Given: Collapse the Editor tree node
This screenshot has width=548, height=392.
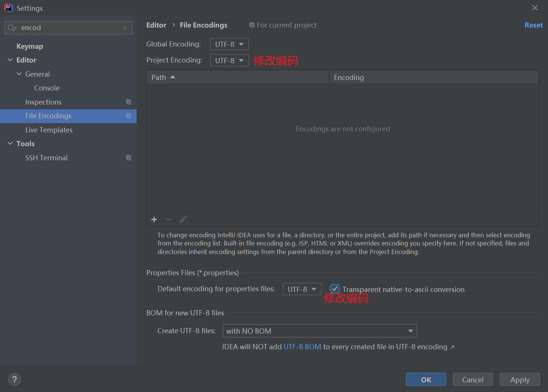Looking at the screenshot, I should (x=10, y=60).
